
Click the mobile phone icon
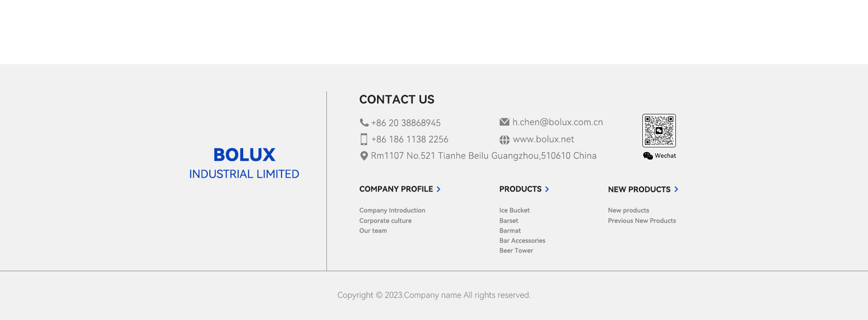[364, 139]
